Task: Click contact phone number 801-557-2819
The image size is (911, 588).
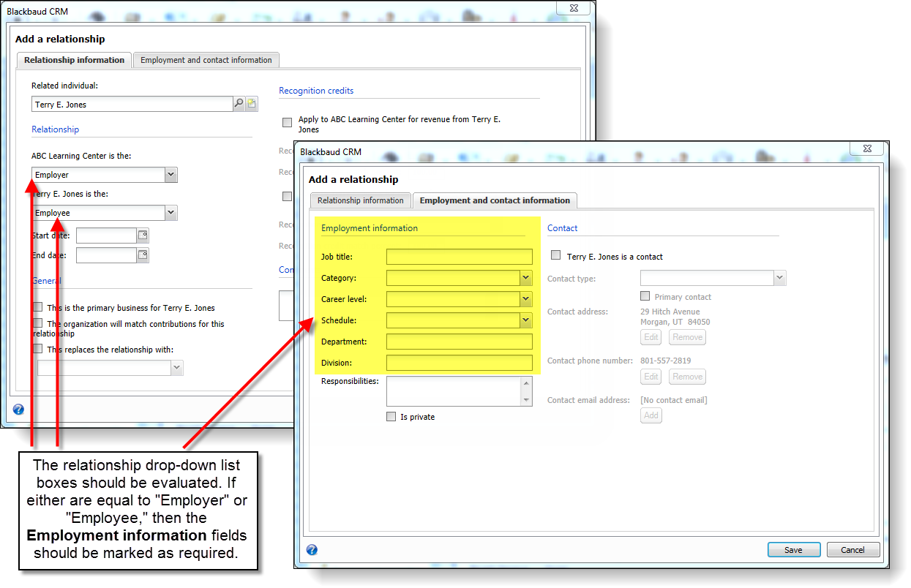Action: coord(666,361)
